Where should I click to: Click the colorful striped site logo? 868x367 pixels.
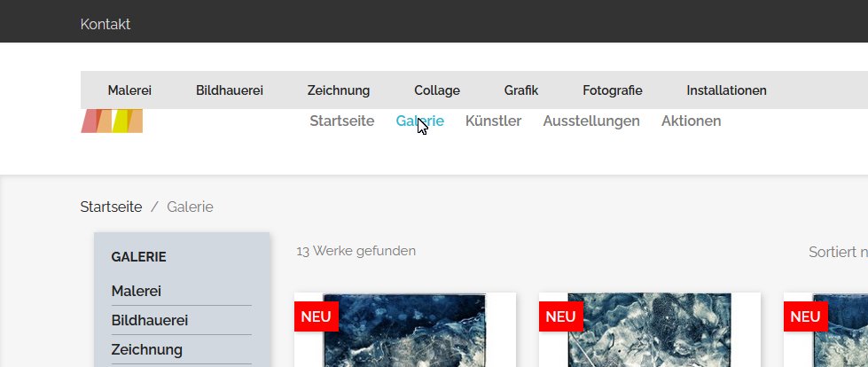point(112,121)
